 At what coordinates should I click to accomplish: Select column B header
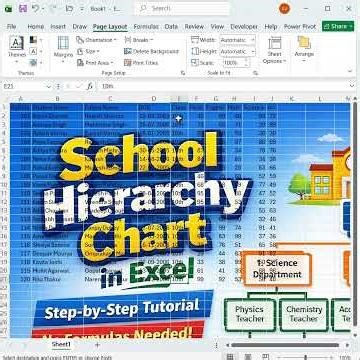(57, 99)
